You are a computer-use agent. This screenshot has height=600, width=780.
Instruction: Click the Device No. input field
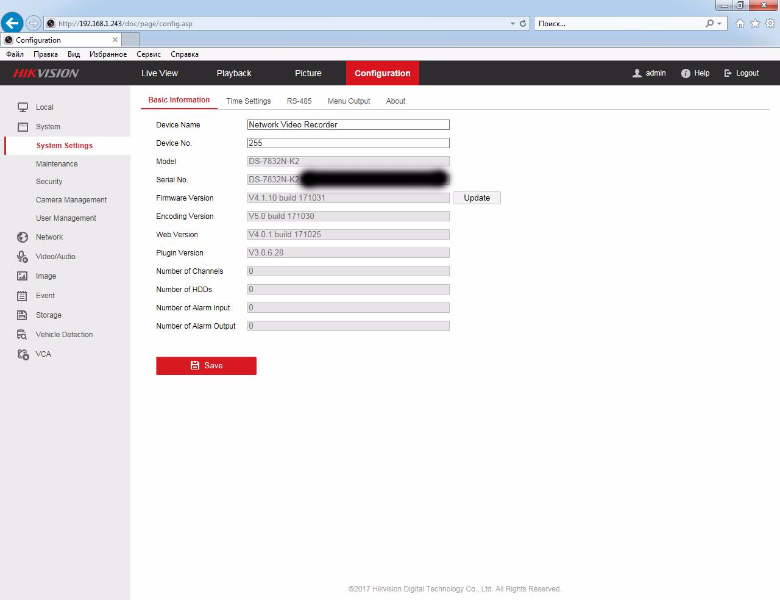click(x=348, y=143)
